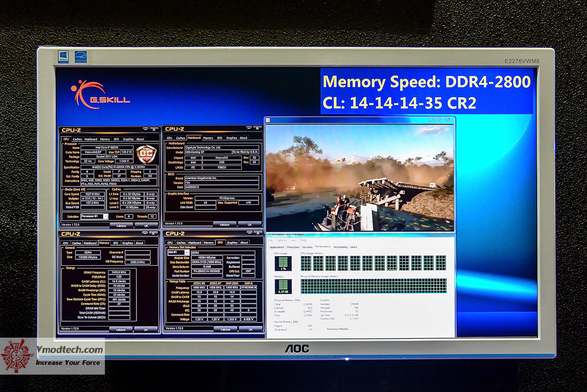Click Validate in the SPD CPU-Z window
This screenshot has height=392, width=587.
(226, 329)
